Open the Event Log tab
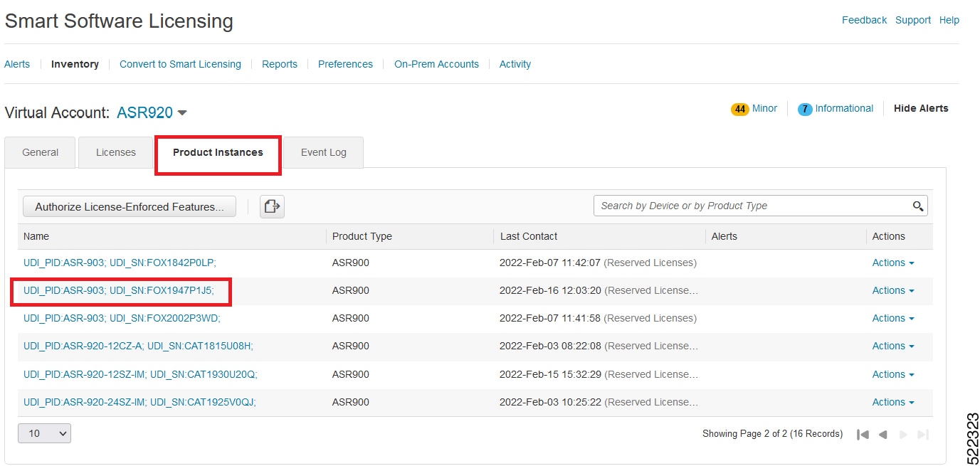The image size is (980, 466). tap(324, 152)
